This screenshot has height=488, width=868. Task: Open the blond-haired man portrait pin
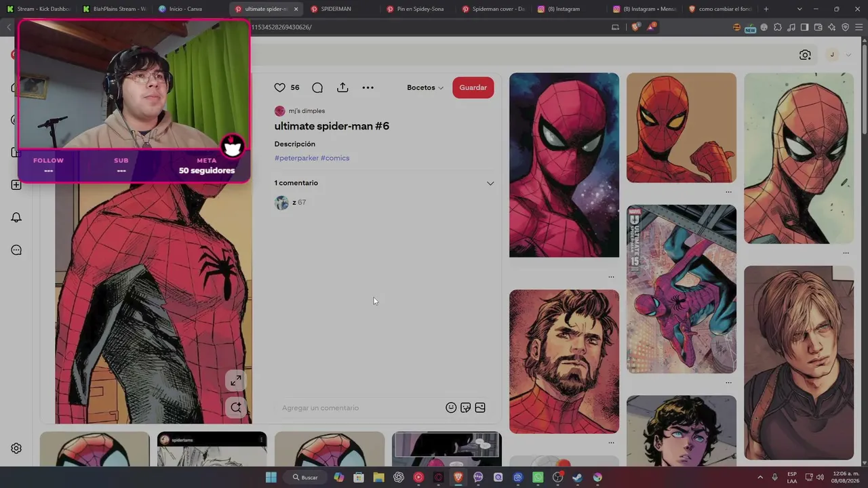799,363
